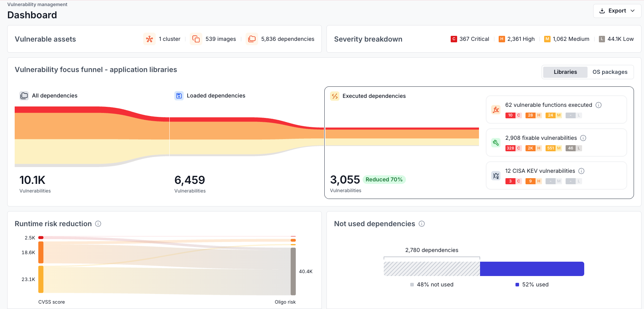Viewport: 644px width, 309px height.
Task: Click the info icon beside 12 CISA KEV vulnerabilities
Action: (581, 171)
